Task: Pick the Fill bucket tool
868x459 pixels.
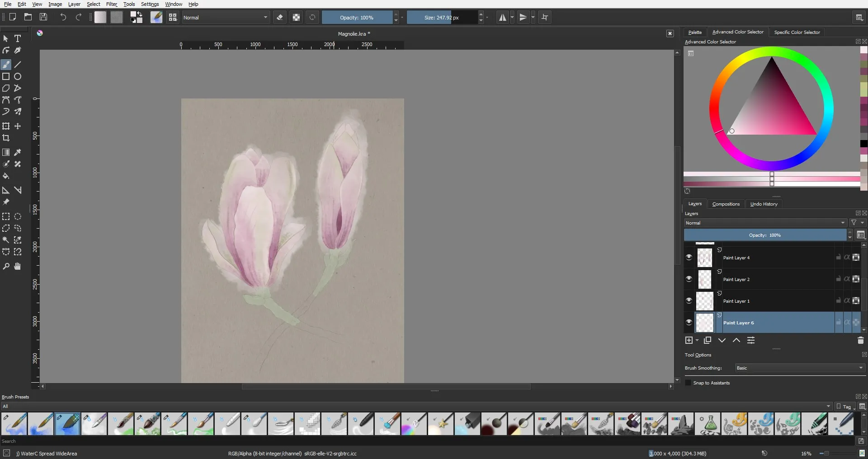Action: [x=6, y=176]
